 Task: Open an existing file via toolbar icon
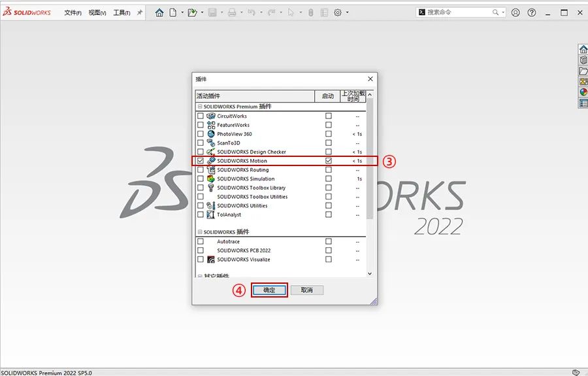(192, 13)
